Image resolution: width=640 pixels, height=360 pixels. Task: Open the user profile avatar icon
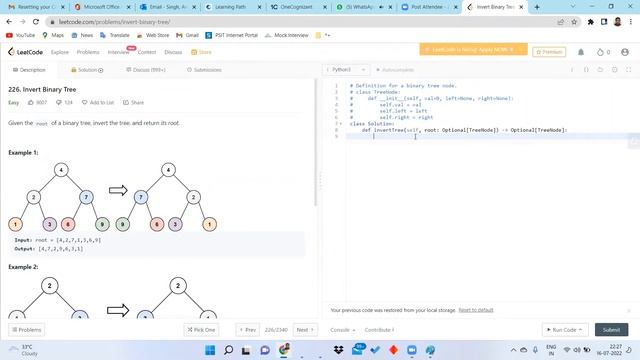[624, 52]
